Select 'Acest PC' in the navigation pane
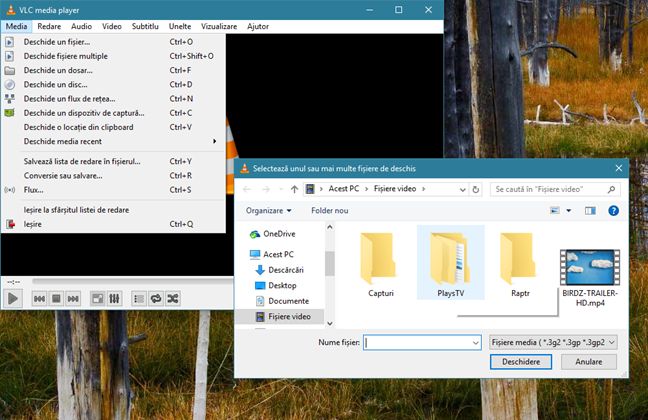The height and width of the screenshot is (420, 648). tap(272, 254)
